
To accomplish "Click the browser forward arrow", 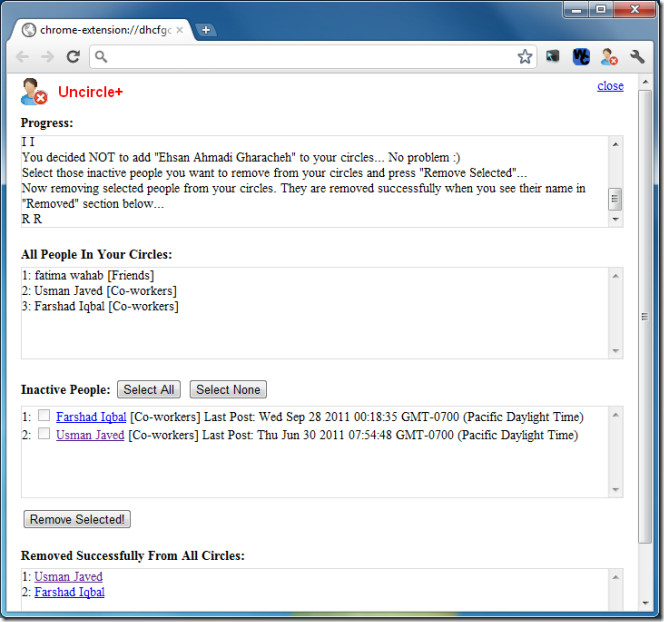I will tap(47, 56).
